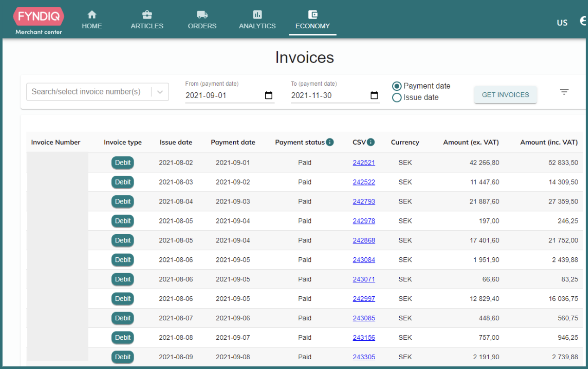Open the HOME tab

click(92, 20)
